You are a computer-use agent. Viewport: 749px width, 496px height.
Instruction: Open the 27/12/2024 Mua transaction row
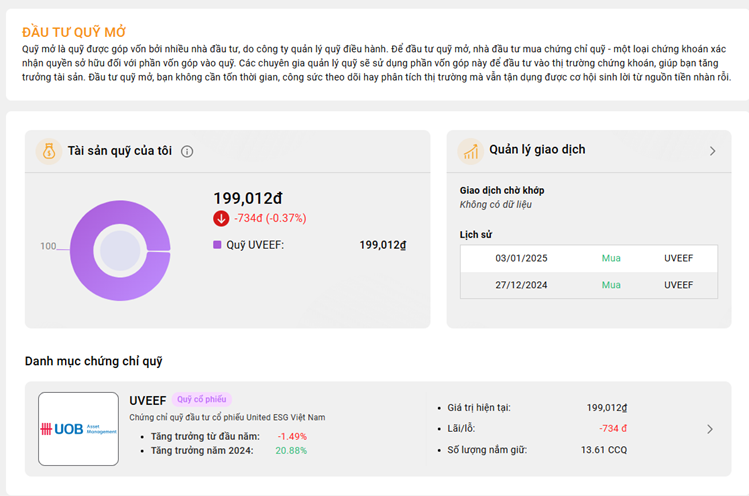[588, 285]
